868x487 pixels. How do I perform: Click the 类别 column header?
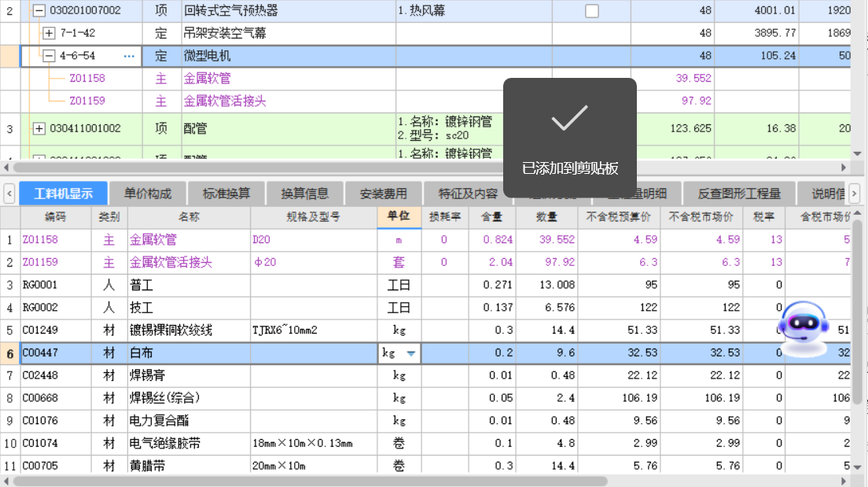tap(109, 217)
